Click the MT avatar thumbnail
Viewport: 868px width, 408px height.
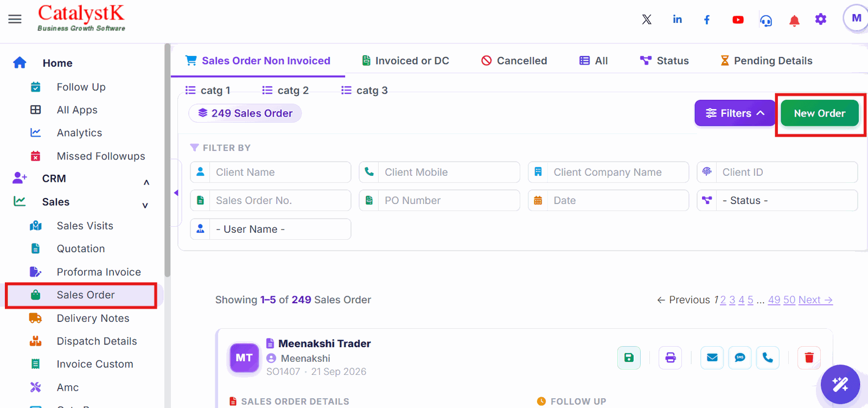pyautogui.click(x=244, y=358)
